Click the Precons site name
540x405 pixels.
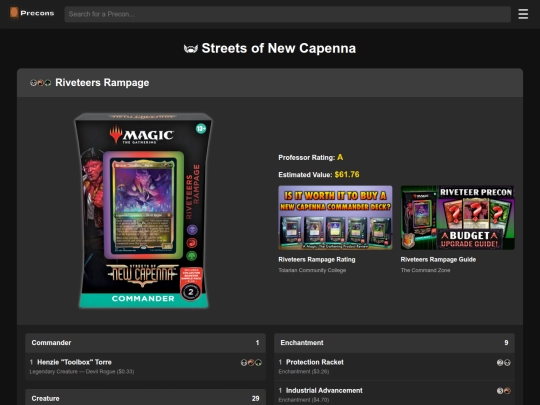pyautogui.click(x=37, y=13)
